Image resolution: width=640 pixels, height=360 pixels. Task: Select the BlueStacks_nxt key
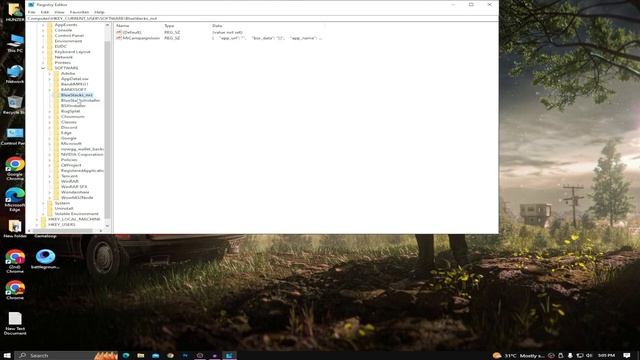point(76,95)
